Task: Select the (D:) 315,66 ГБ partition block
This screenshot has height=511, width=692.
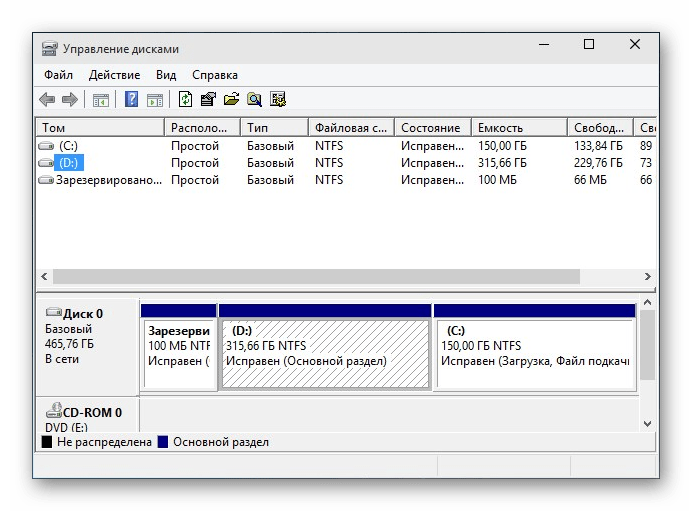Action: tap(325, 354)
